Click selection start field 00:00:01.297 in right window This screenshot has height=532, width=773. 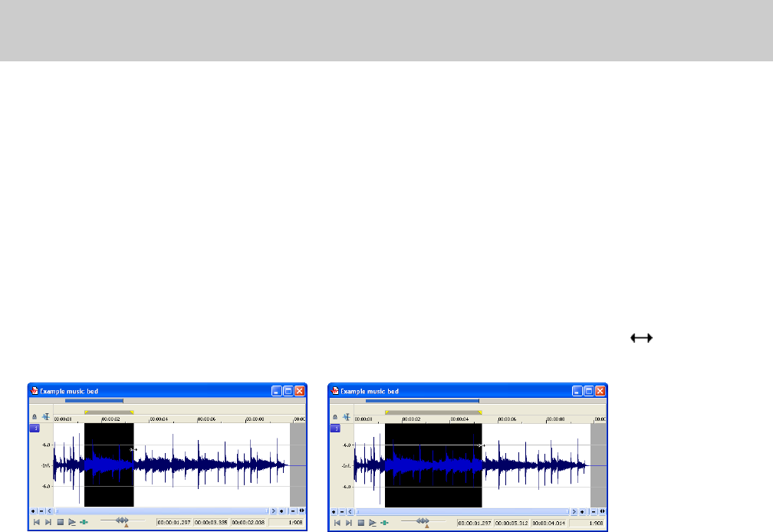(475, 523)
